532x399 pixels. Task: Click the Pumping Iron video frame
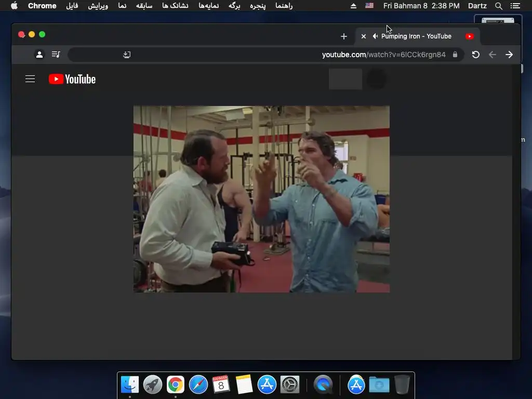[261, 199]
